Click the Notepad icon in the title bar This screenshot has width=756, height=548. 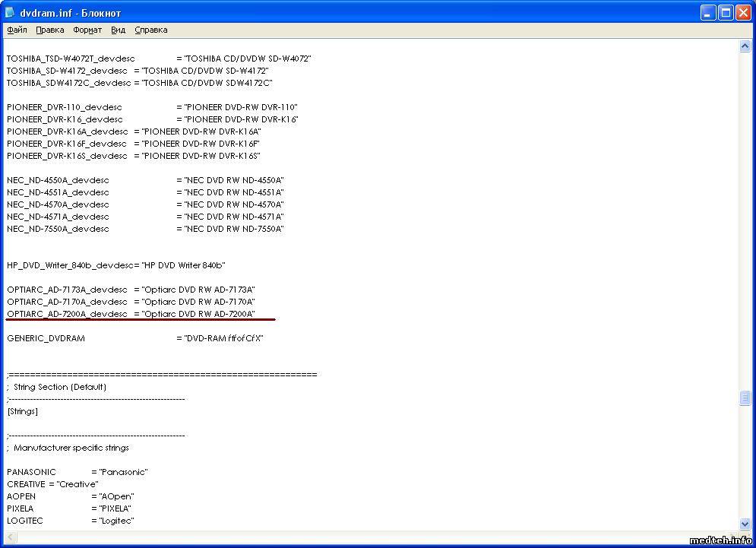pyautogui.click(x=11, y=12)
